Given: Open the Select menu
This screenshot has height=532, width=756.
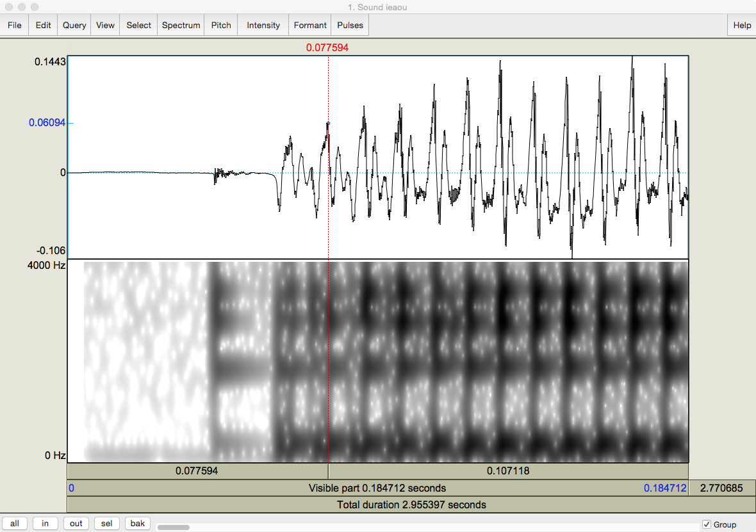Looking at the screenshot, I should [139, 25].
